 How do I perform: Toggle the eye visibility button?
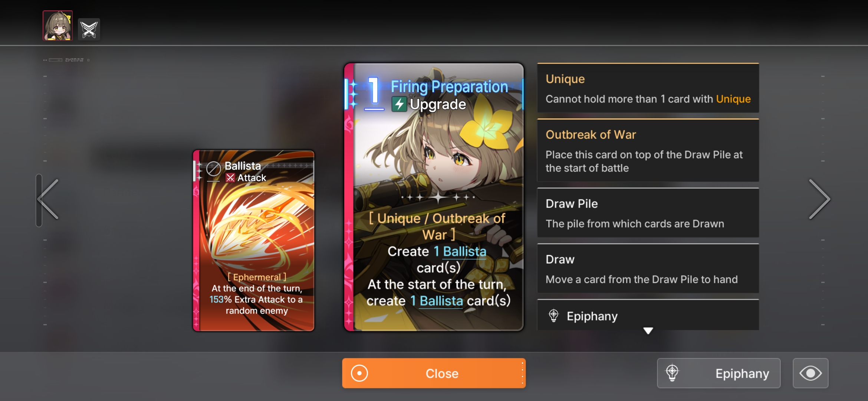click(811, 373)
